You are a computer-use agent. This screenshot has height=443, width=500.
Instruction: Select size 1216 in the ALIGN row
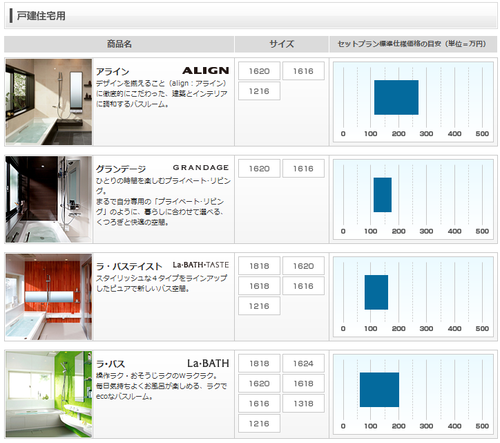(259, 91)
